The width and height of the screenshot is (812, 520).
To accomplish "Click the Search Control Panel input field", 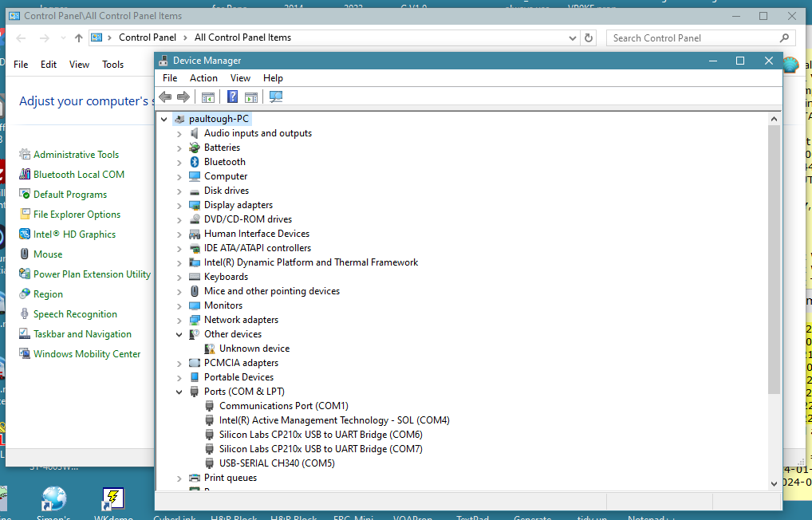I will [700, 37].
